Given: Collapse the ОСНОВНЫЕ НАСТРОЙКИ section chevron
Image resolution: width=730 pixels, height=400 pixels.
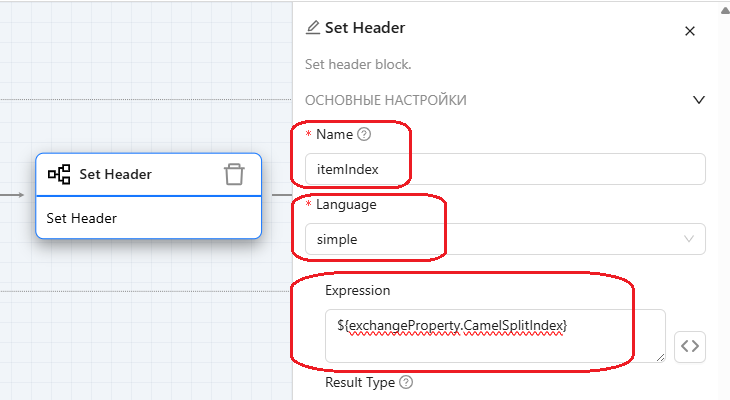Looking at the screenshot, I should pos(699,100).
